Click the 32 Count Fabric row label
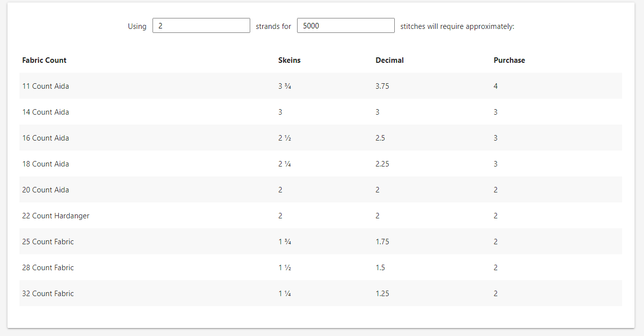 click(x=48, y=293)
